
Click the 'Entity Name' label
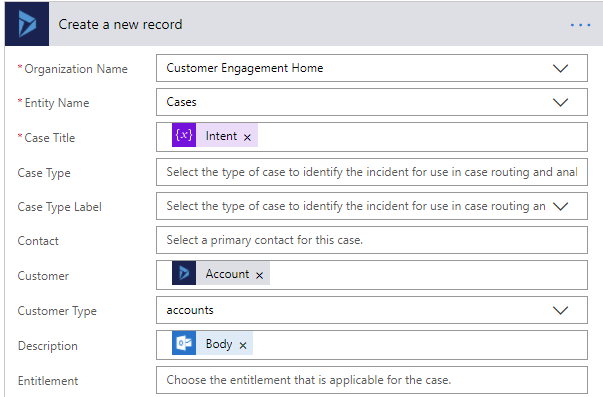pos(57,103)
